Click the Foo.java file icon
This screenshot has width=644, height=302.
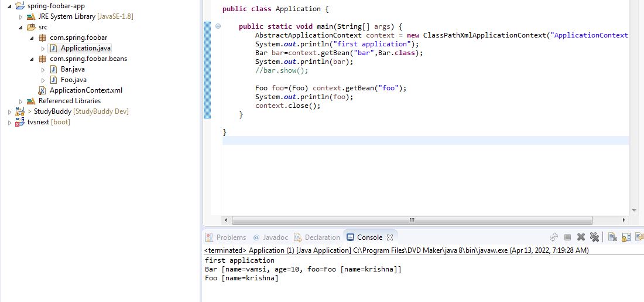[x=53, y=80]
